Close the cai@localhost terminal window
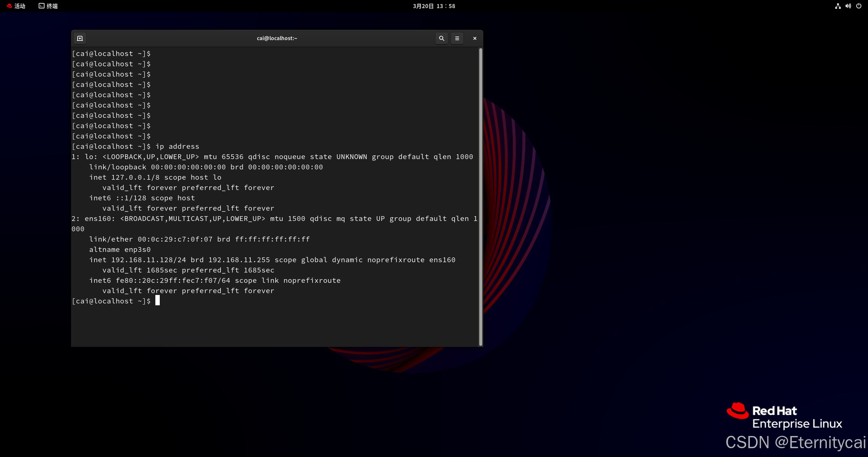This screenshot has width=868, height=457. [x=475, y=38]
